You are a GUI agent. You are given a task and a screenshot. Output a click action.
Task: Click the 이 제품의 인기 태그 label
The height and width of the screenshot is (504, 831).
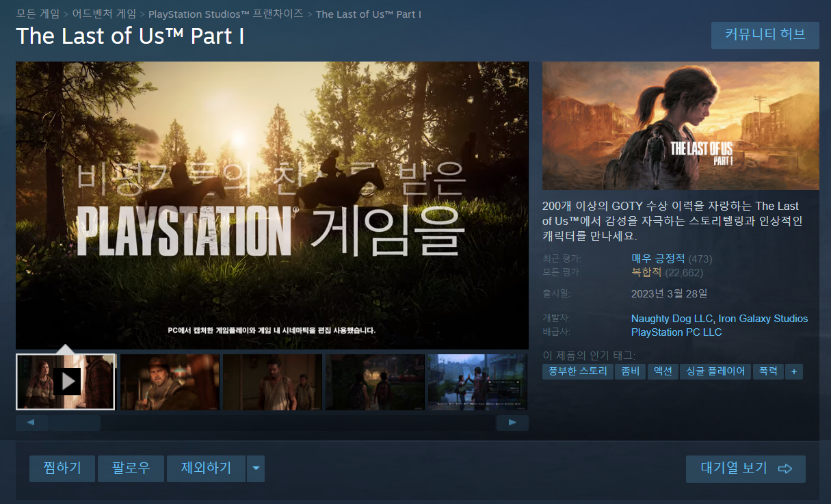pos(589,355)
